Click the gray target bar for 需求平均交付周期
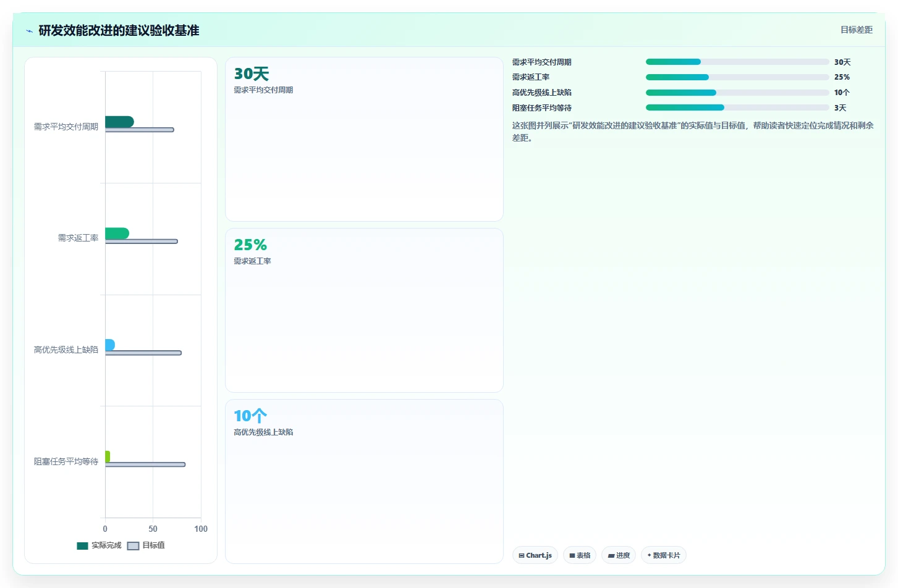This screenshot has width=898, height=588. pyautogui.click(x=140, y=130)
